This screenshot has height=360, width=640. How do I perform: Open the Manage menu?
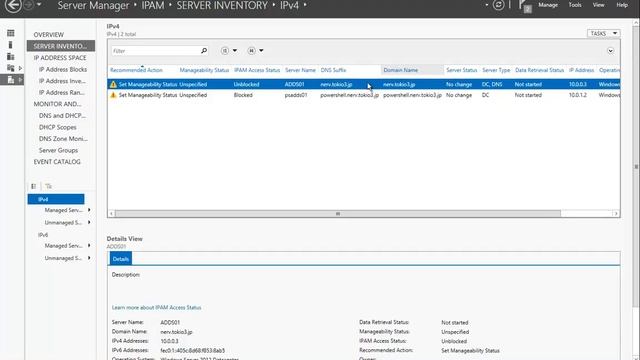(x=548, y=5)
